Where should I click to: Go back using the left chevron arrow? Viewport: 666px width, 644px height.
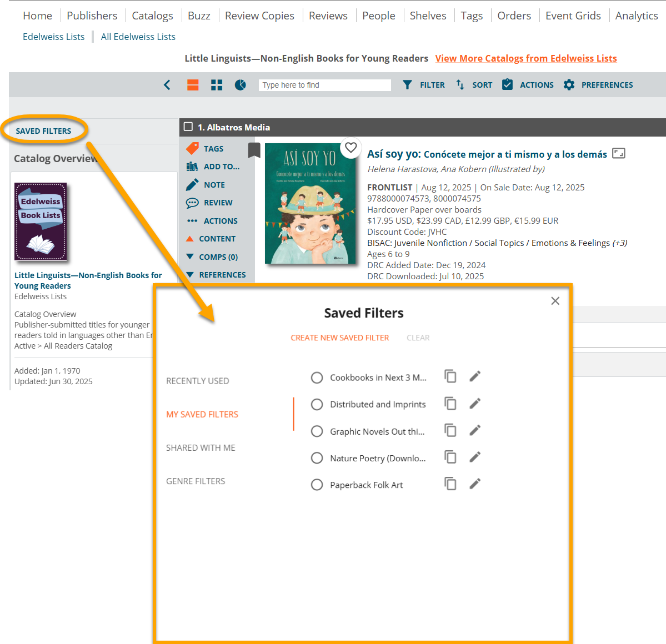[x=167, y=85]
